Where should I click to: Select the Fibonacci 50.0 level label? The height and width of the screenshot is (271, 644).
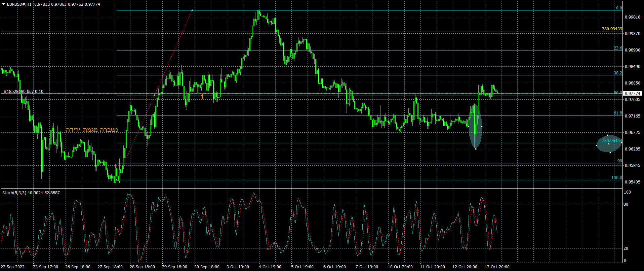tap(618, 93)
